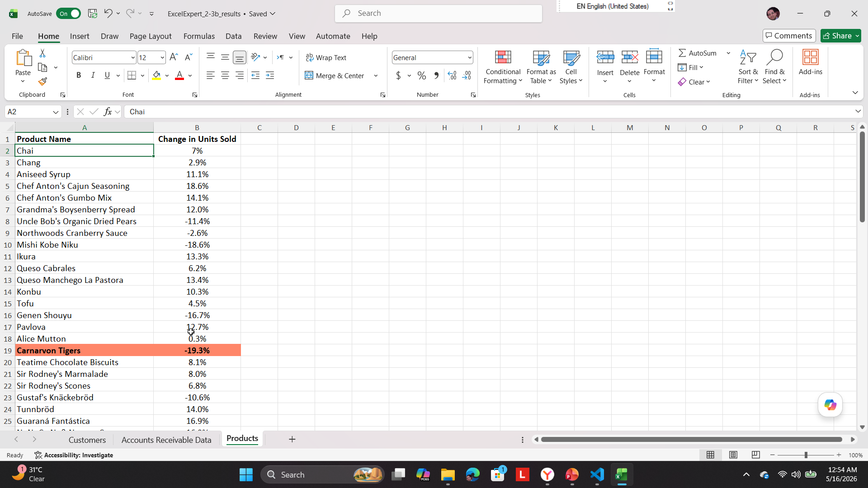Click the Undo arrow icon
This screenshot has width=868, height=488.
108,13
